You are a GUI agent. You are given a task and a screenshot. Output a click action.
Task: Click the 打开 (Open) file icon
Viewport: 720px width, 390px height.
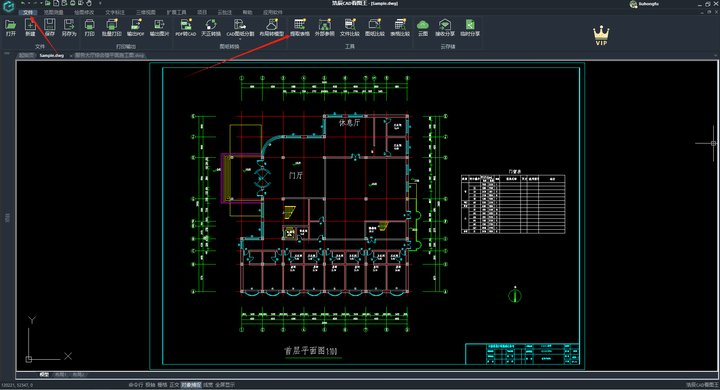pos(11,28)
